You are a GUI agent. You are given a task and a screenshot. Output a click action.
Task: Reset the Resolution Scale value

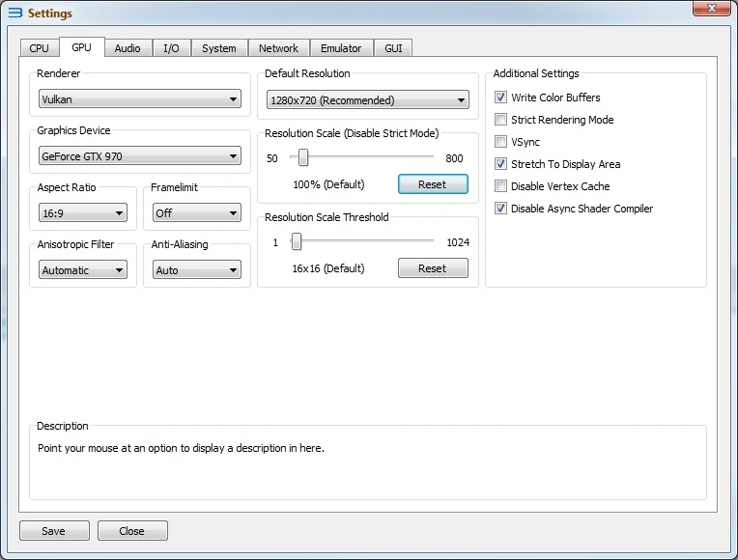coord(433,184)
